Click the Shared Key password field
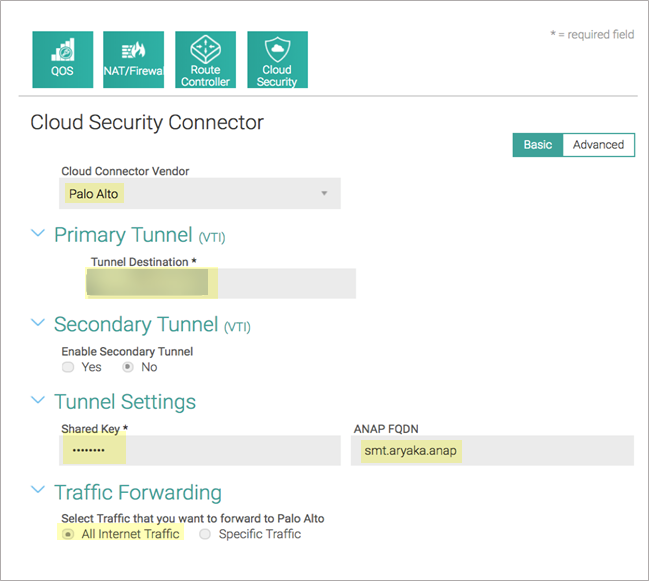 tap(200, 451)
